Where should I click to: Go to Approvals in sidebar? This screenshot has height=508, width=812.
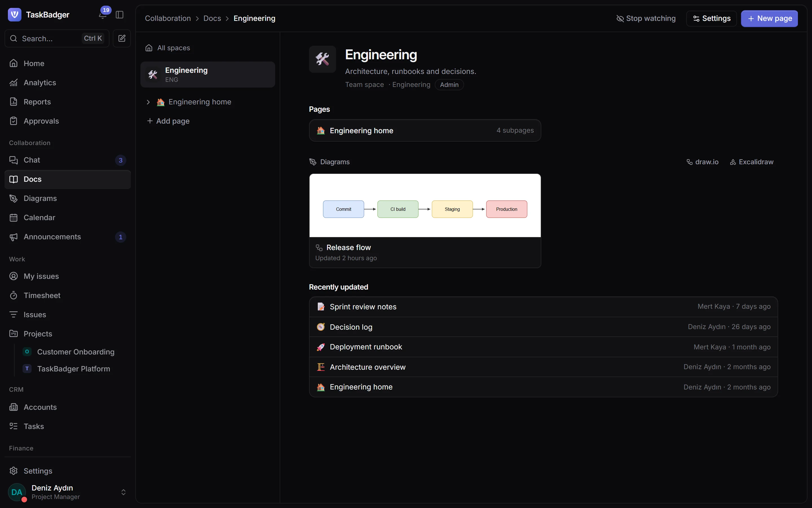click(67, 121)
